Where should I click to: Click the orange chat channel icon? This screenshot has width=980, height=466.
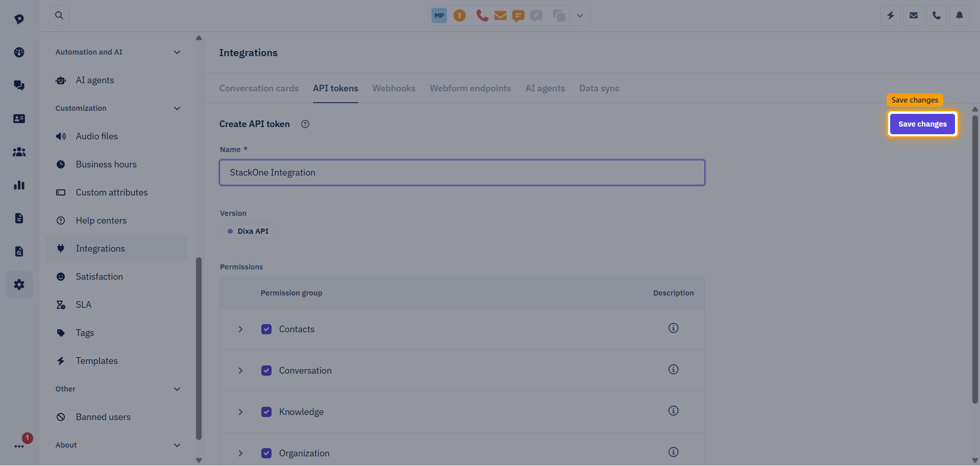coord(518,16)
